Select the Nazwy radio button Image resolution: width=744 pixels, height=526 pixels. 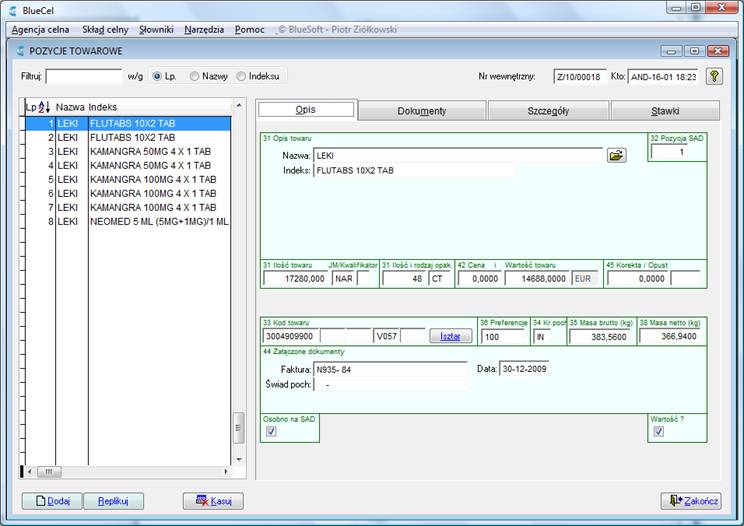194,76
